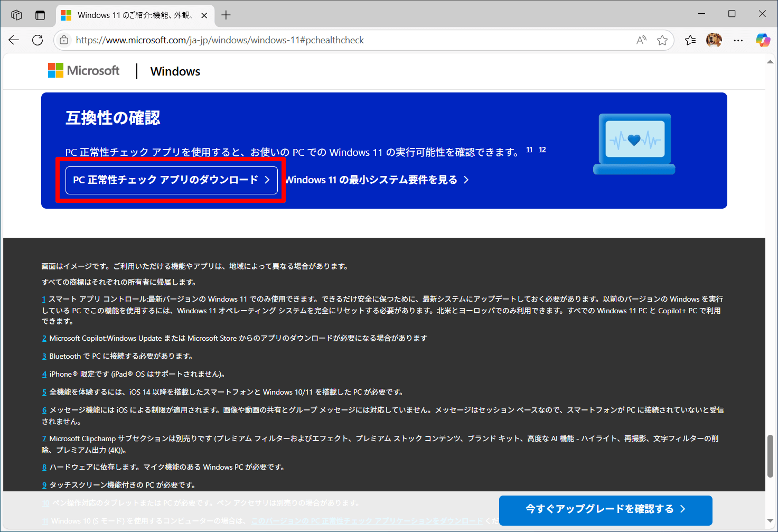Refresh the current page
This screenshot has width=778, height=532.
pyautogui.click(x=38, y=40)
